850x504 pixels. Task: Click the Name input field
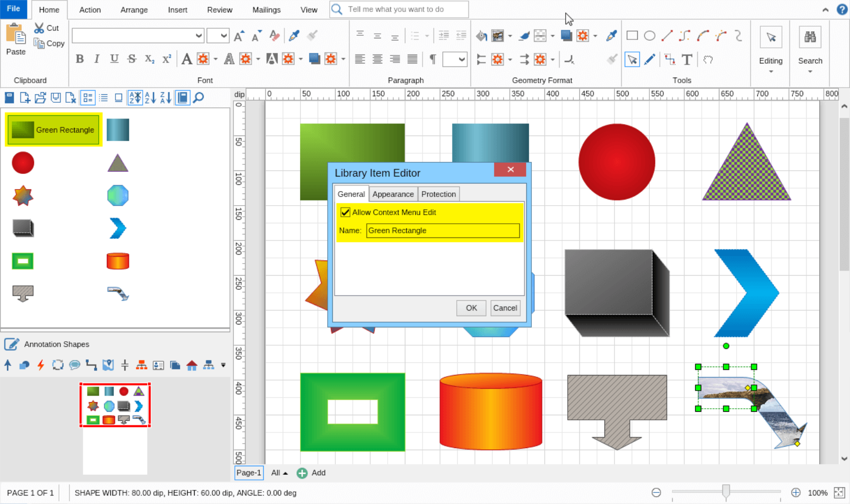443,230
